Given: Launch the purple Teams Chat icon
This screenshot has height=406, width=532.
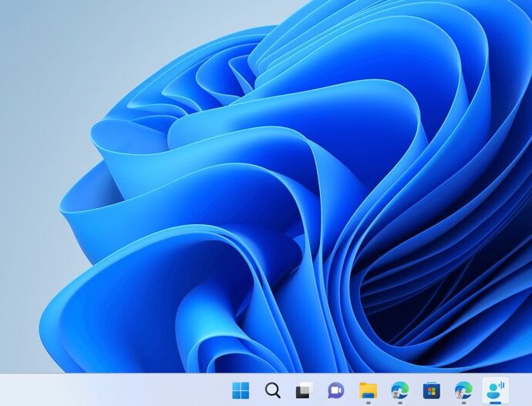Looking at the screenshot, I should click(335, 390).
